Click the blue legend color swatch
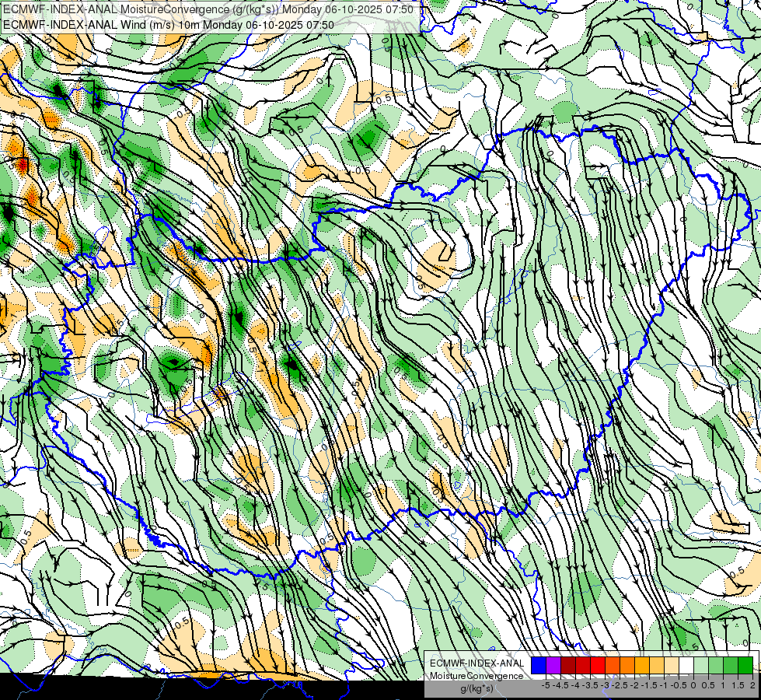This screenshot has width=761, height=700. [539, 665]
